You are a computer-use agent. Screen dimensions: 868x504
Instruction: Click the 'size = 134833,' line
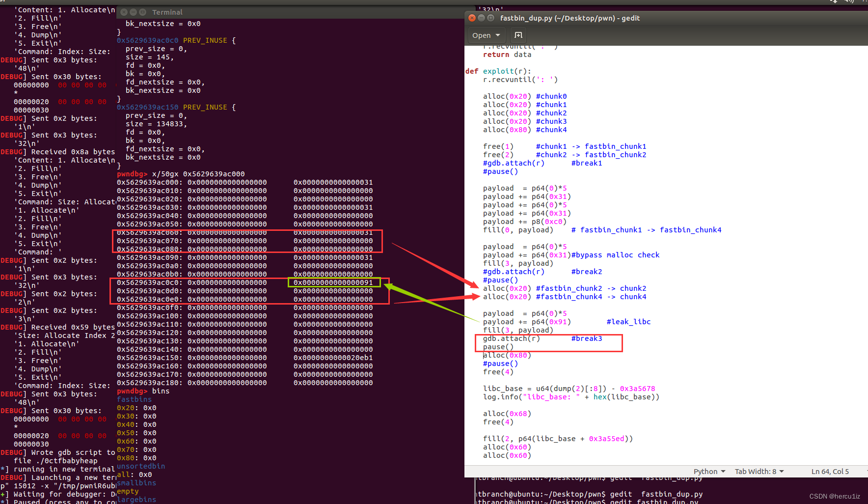(x=156, y=124)
